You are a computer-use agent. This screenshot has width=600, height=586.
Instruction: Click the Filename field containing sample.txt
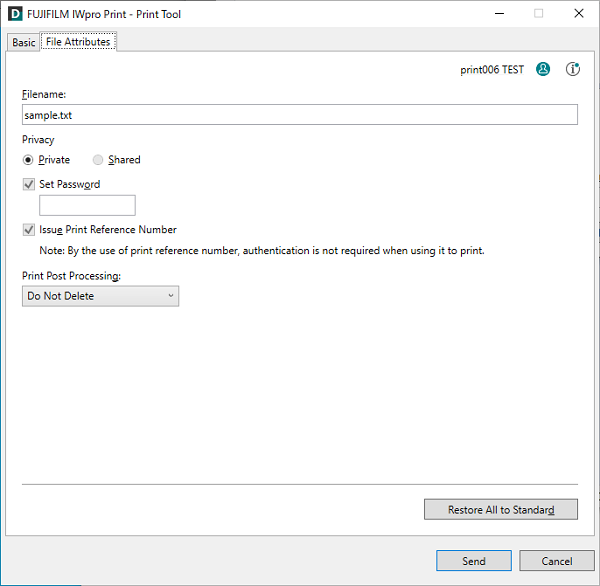tap(299, 115)
